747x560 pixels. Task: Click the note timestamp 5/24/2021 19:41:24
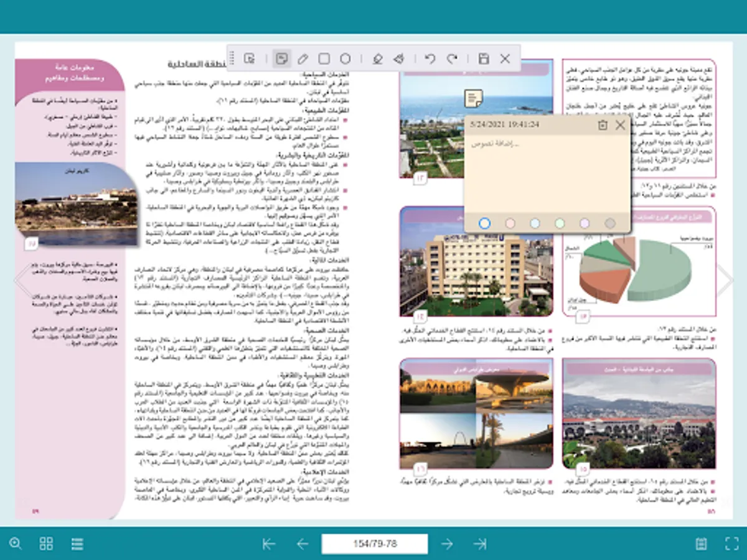click(505, 125)
